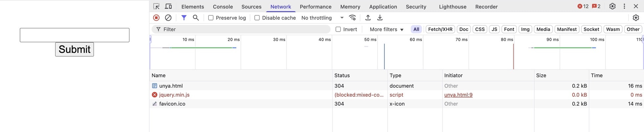
Task: Toggle the network filter funnel icon
Action: pos(184,18)
